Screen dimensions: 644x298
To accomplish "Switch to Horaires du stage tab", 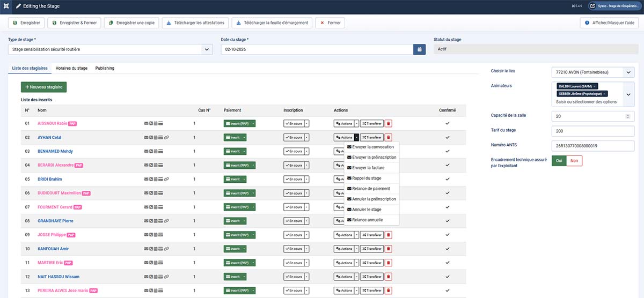I will tap(71, 68).
